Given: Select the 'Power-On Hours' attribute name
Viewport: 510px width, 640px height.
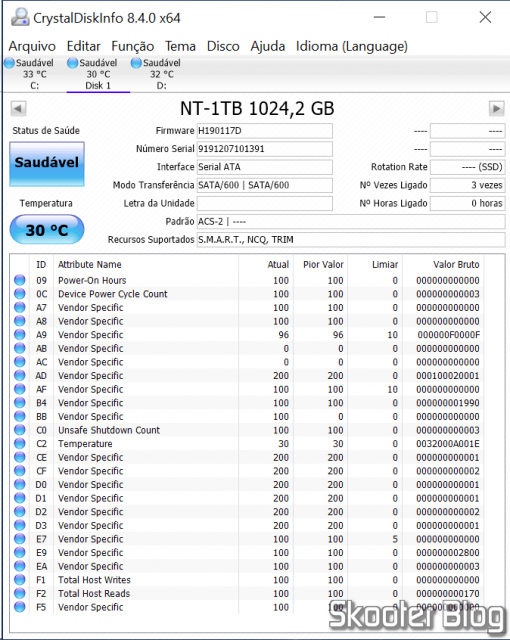Looking at the screenshot, I should click(92, 280).
